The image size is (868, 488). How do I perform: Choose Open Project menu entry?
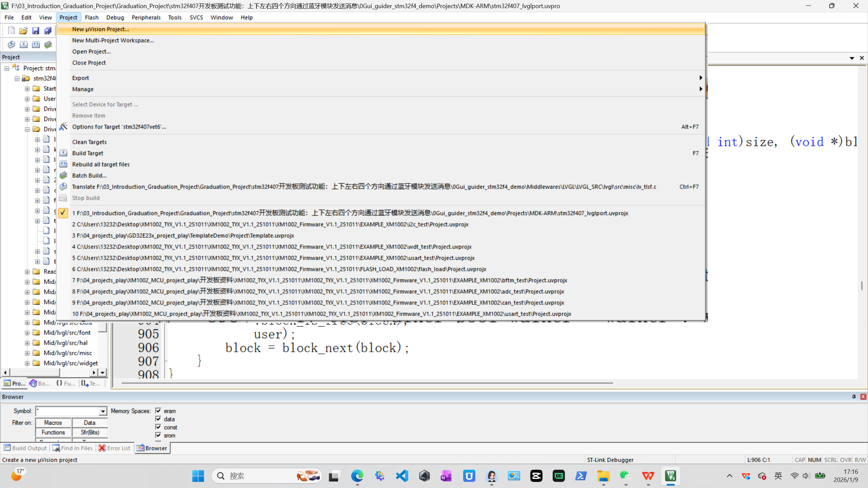coord(381,52)
